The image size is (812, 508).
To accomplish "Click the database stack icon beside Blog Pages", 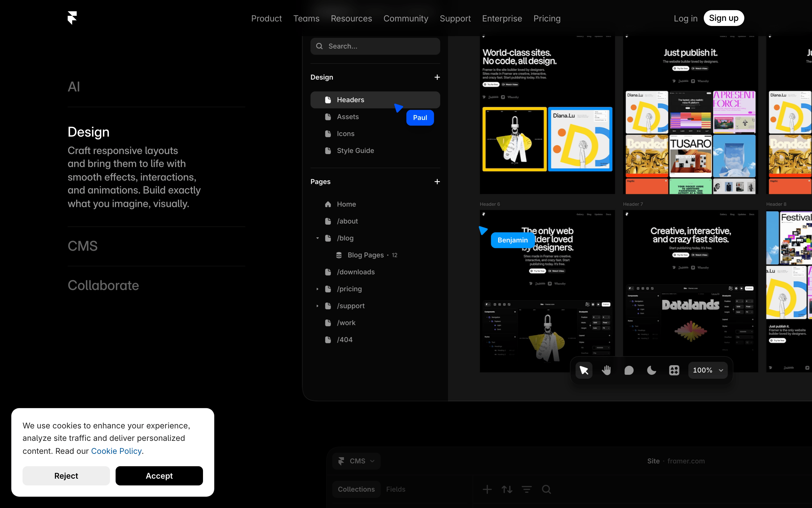I will pyautogui.click(x=339, y=255).
